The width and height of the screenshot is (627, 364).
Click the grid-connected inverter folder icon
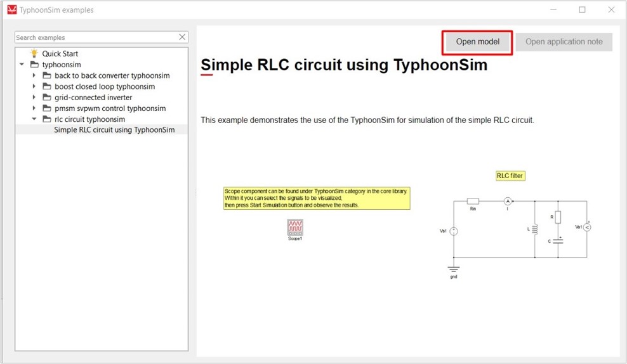(47, 98)
